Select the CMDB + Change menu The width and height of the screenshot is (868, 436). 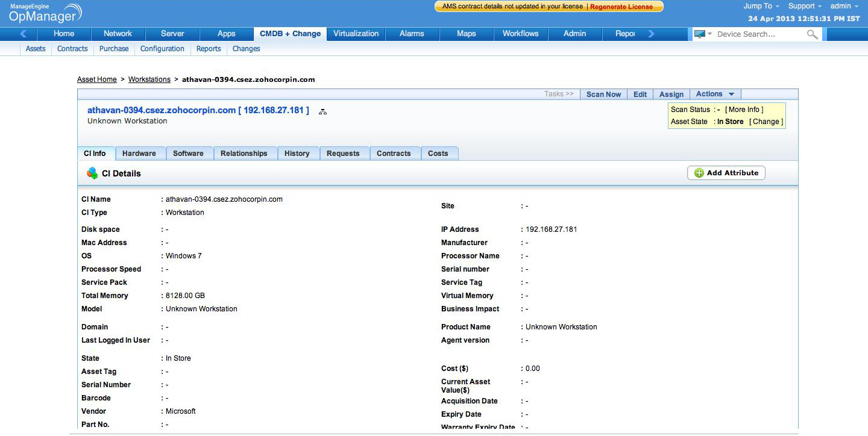click(290, 34)
